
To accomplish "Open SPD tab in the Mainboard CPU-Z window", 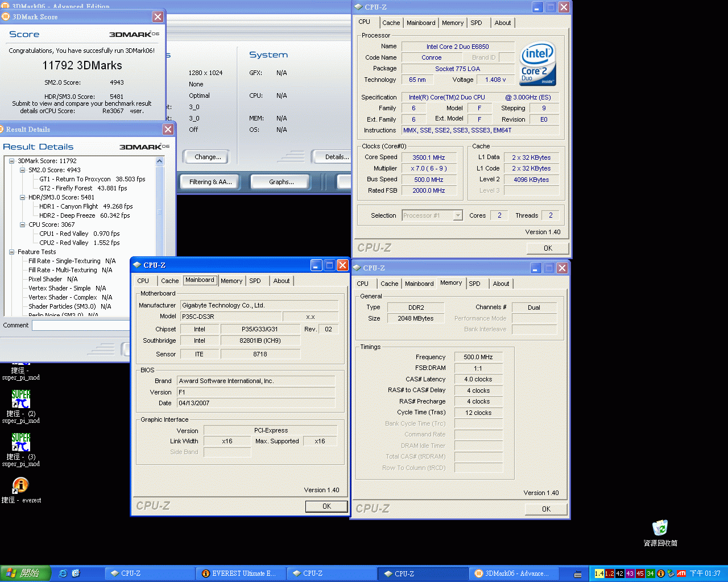I will [x=255, y=281].
